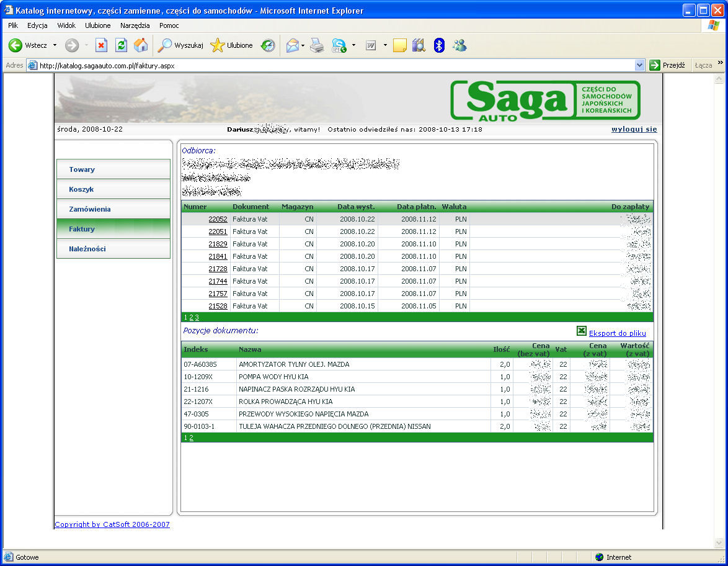The image size is (728, 566).
Task: Go to document items page 2
Action: (191, 438)
